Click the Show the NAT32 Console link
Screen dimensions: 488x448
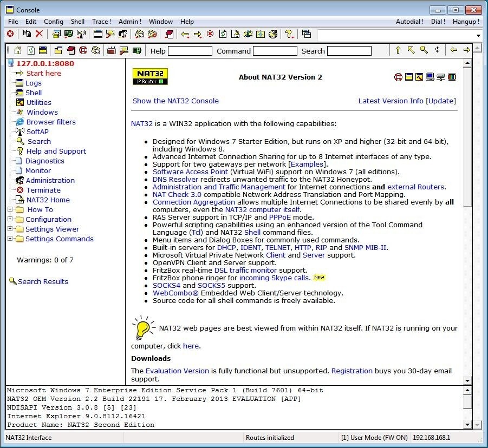pyautogui.click(x=175, y=101)
